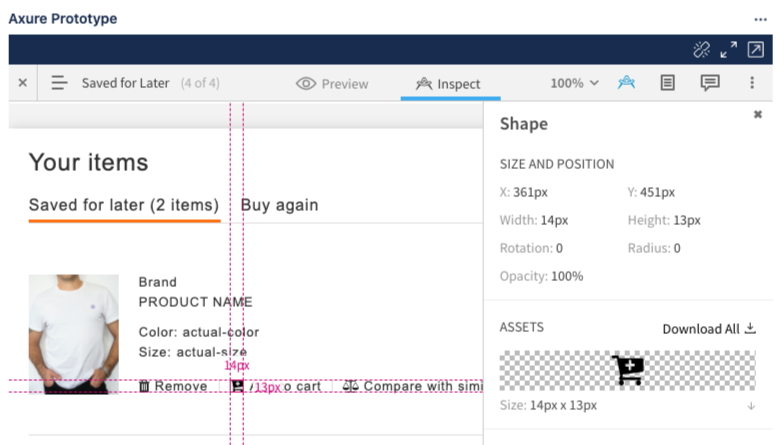The width and height of the screenshot is (783, 445).
Task: Expand prototype to fullscreen view
Action: (x=728, y=50)
